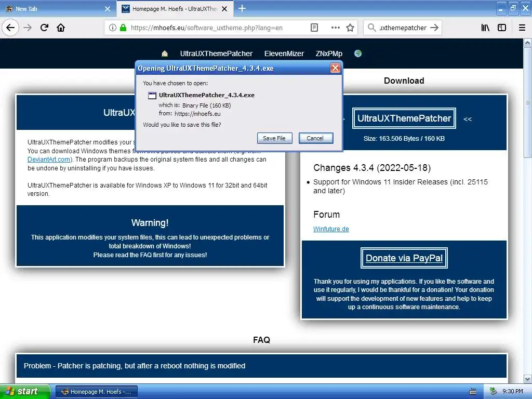Click the globe language icon on site
Image resolution: width=532 pixels, height=399 pixels.
(358, 54)
